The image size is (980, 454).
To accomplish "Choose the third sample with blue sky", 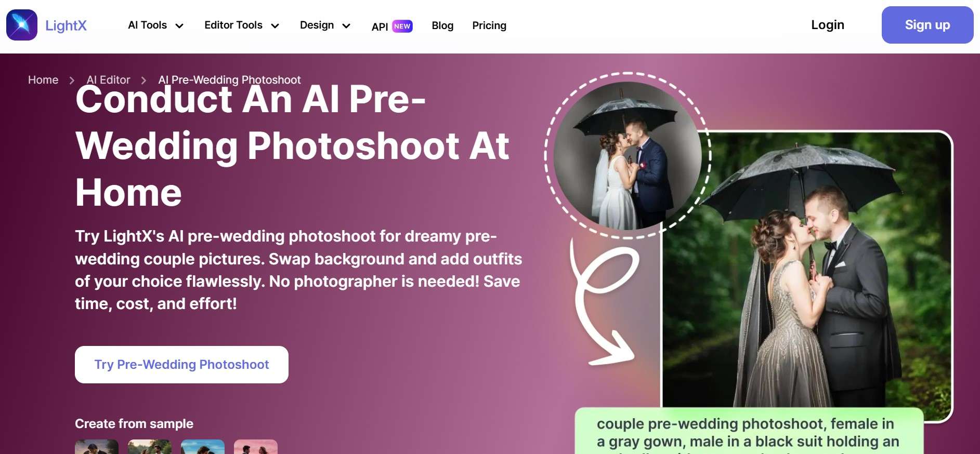I will click(203, 447).
